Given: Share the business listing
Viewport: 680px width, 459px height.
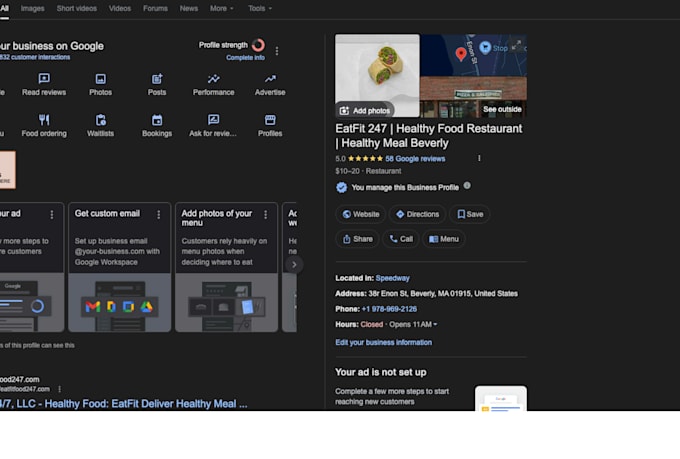Looking at the screenshot, I should (x=357, y=239).
